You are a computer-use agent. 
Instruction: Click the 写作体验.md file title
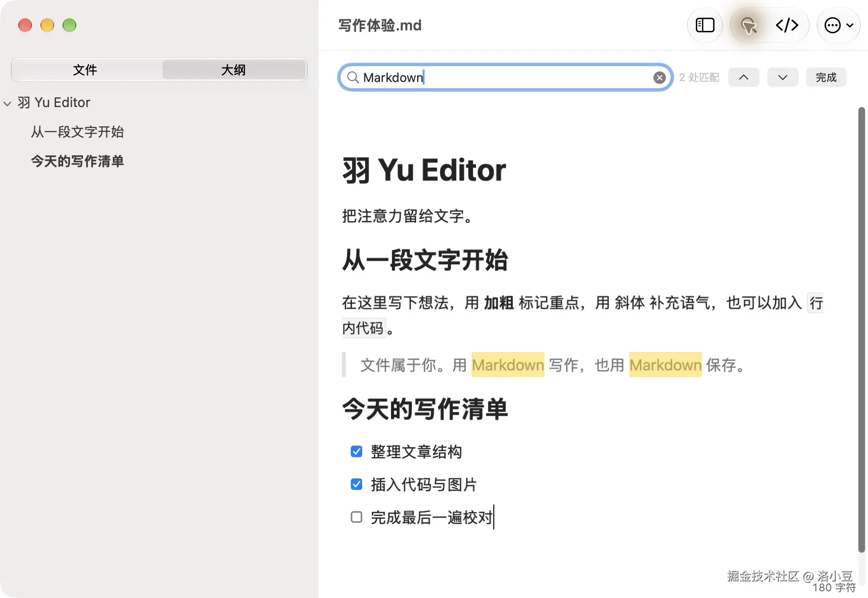(380, 25)
